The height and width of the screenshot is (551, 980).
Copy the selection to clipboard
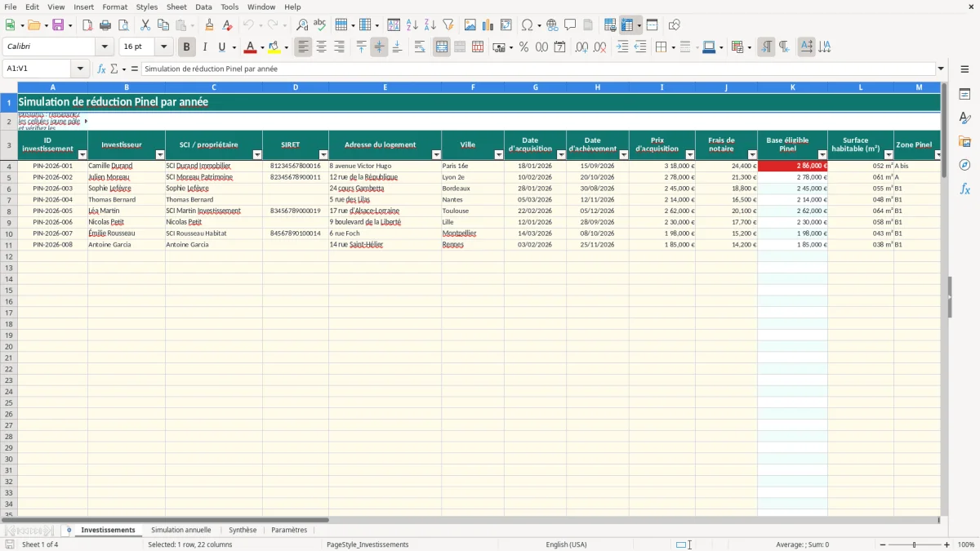163,25
